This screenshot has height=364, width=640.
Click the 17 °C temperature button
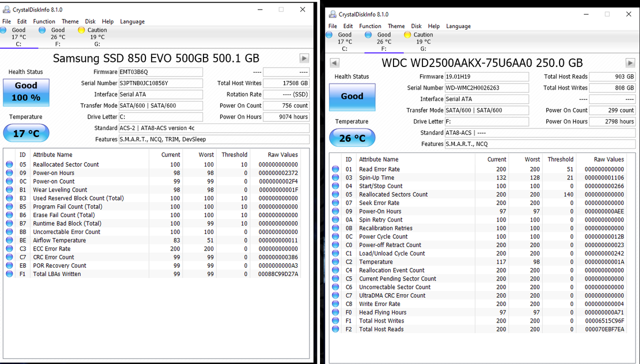coord(26,133)
